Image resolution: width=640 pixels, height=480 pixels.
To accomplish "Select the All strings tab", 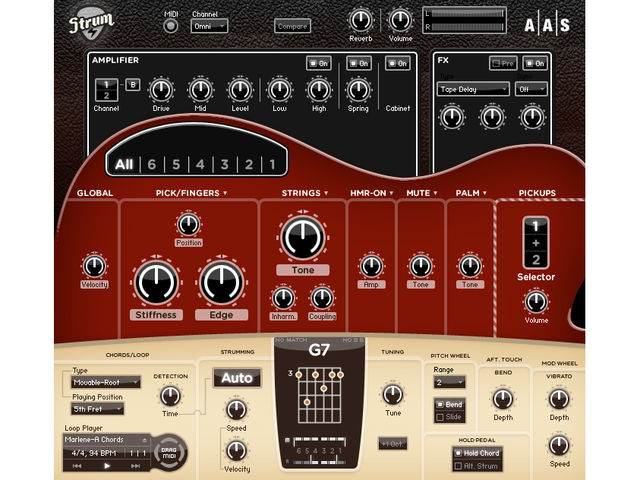I will click(124, 164).
